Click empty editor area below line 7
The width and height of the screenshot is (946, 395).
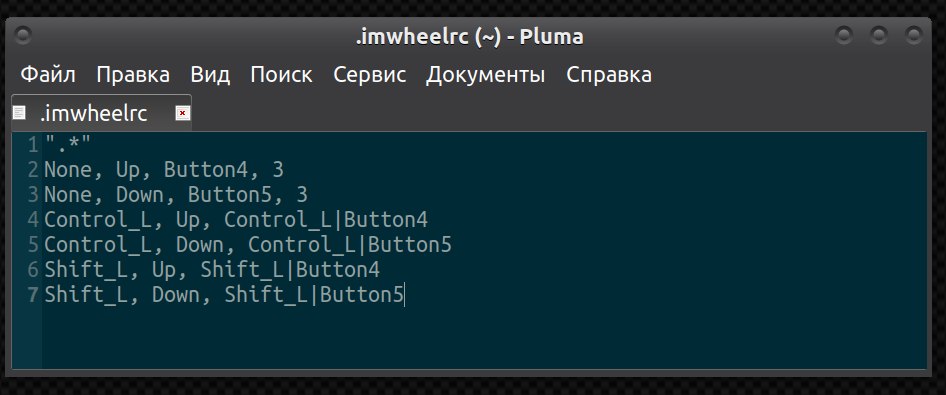coord(483,338)
